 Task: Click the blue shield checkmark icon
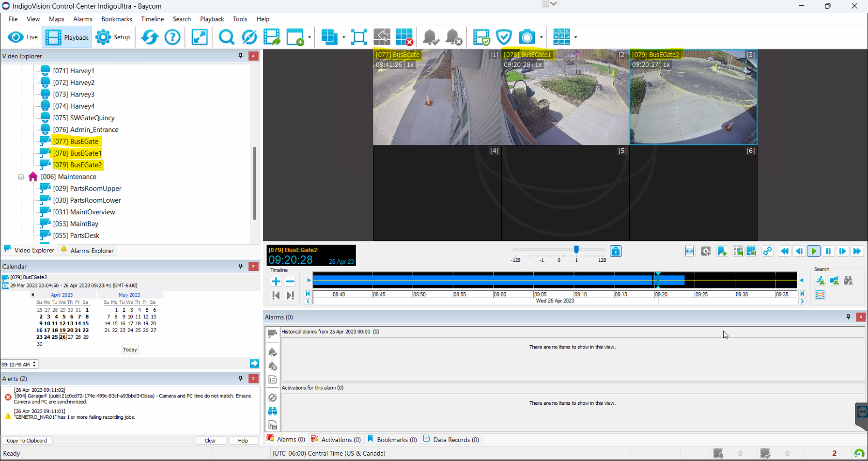(x=504, y=37)
